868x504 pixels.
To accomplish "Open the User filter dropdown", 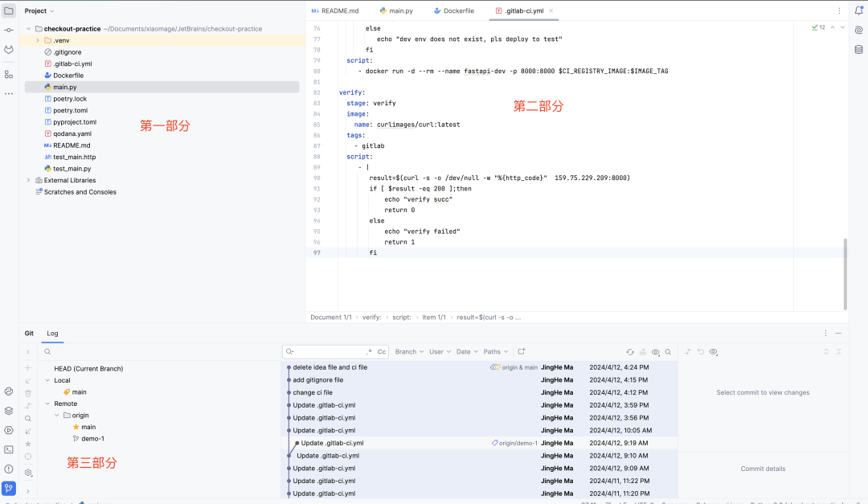I will (440, 352).
